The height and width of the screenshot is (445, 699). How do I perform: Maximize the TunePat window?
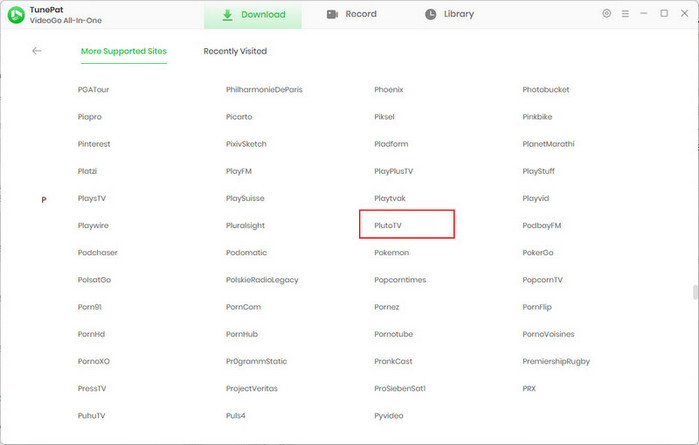pos(664,14)
